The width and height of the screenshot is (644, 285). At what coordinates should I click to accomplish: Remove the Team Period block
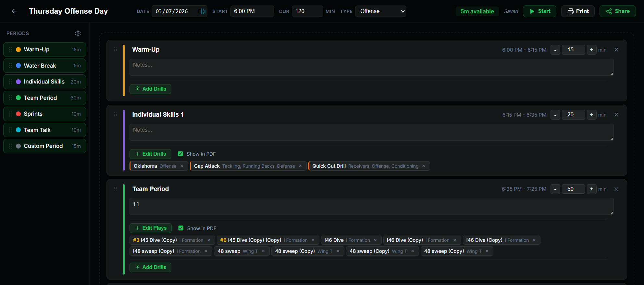tap(616, 189)
